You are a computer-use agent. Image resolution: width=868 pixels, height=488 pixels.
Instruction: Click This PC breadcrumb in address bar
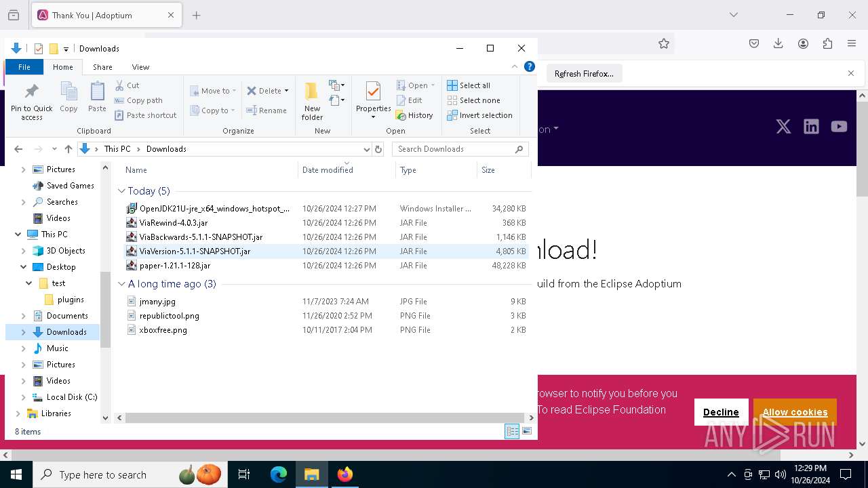[x=117, y=149]
